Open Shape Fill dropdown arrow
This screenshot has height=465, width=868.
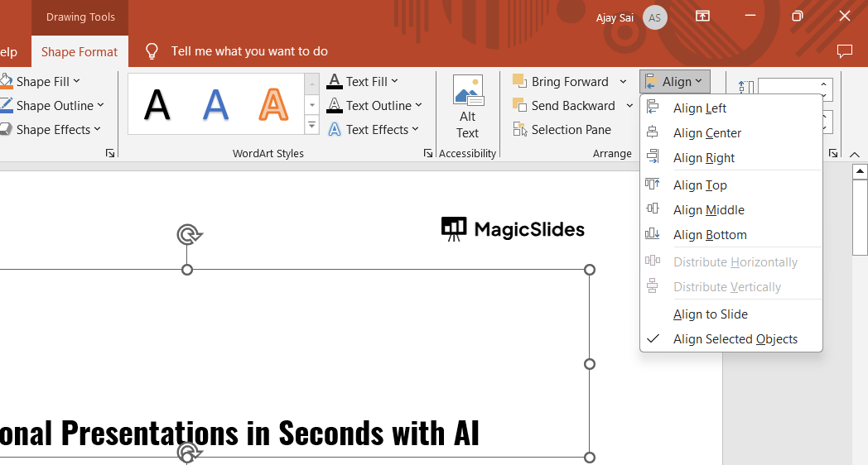click(x=76, y=81)
